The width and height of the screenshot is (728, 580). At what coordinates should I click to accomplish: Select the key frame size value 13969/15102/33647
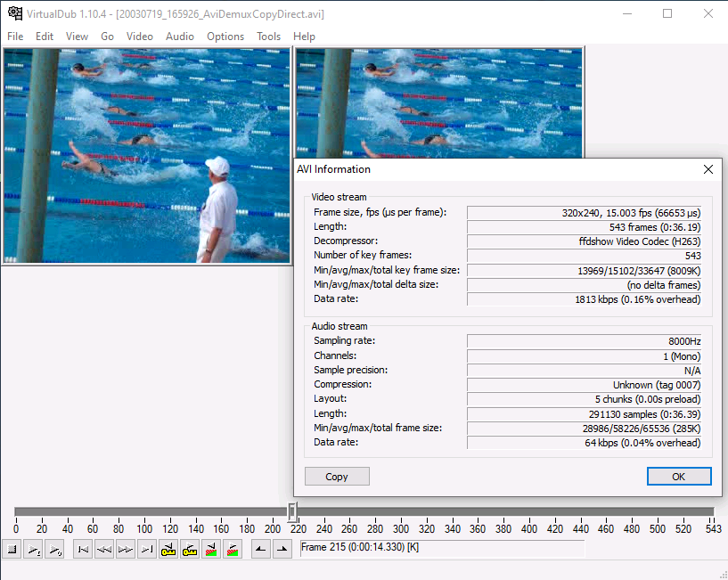(x=584, y=270)
